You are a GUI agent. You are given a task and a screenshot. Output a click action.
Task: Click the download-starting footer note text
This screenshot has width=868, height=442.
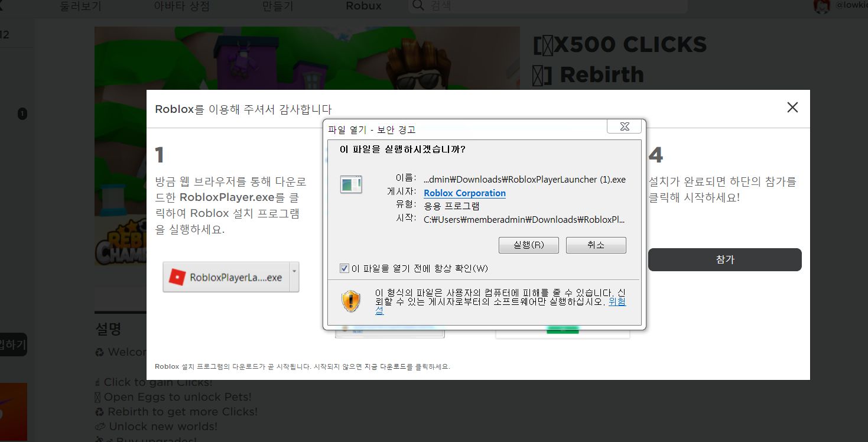coord(302,366)
